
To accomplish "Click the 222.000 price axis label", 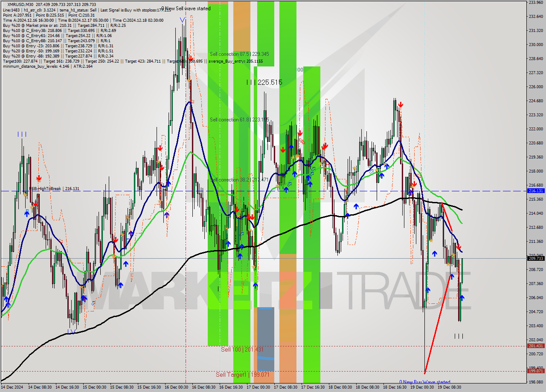I will [x=536, y=129].
